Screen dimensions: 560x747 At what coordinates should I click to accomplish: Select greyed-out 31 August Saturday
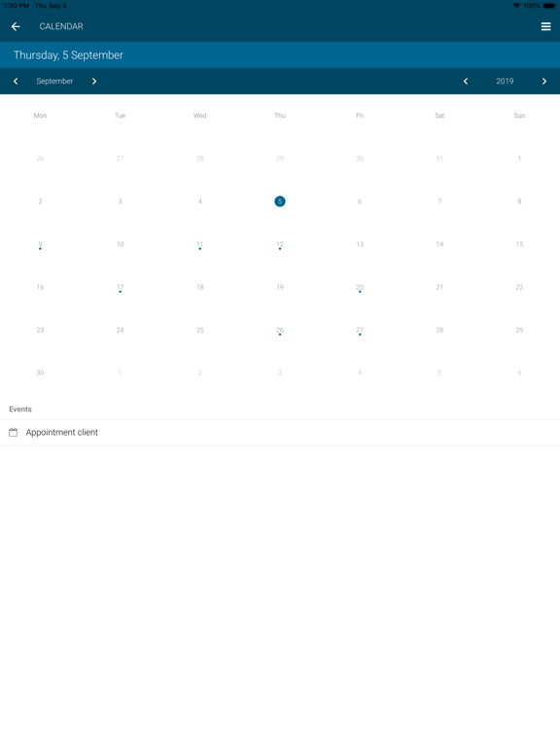439,159
